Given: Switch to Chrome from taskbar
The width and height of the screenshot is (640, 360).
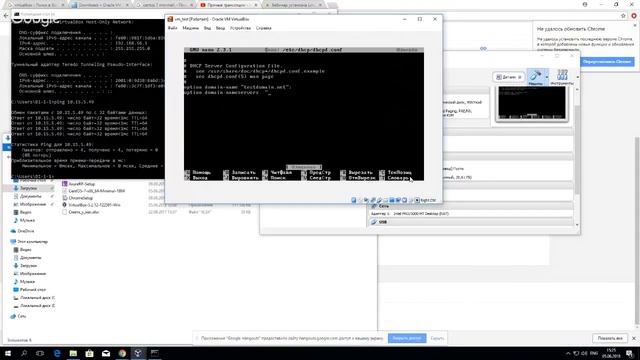Looking at the screenshot, I should pos(122,353).
